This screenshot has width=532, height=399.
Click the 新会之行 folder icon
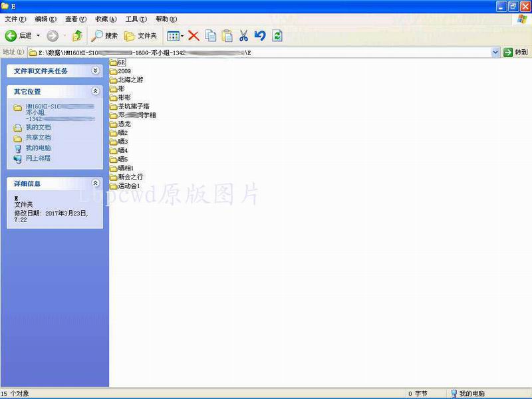(113, 178)
